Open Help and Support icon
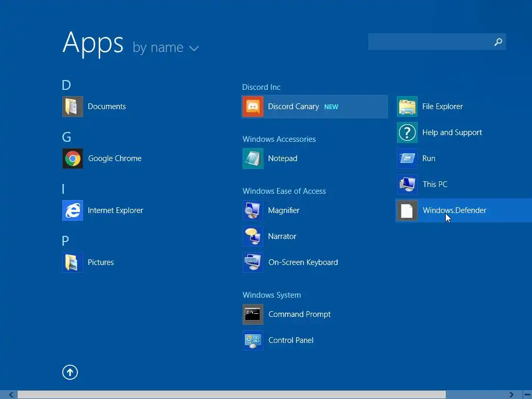 407,132
